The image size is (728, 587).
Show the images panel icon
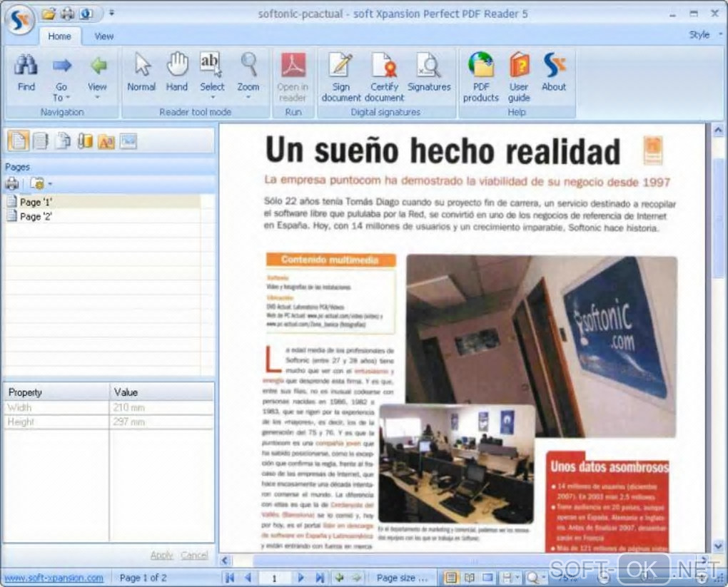[128, 141]
